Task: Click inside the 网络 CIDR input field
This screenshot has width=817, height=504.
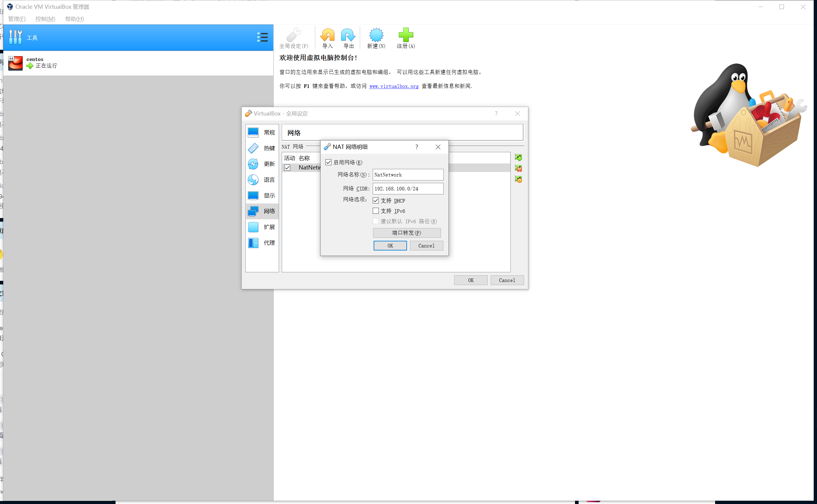Action: click(408, 188)
